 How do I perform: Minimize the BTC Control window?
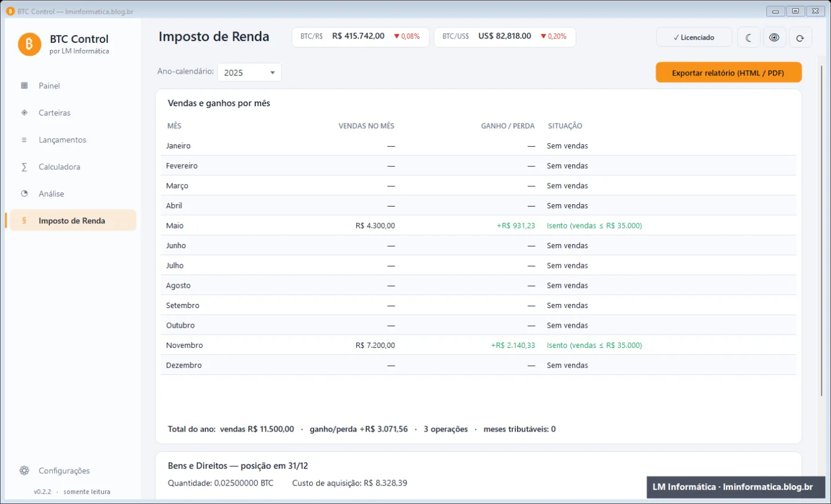775,11
